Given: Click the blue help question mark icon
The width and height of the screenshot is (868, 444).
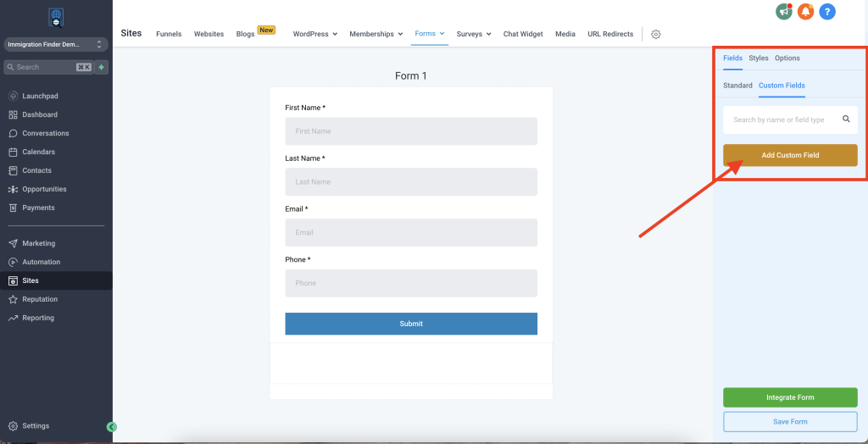Looking at the screenshot, I should tap(827, 12).
